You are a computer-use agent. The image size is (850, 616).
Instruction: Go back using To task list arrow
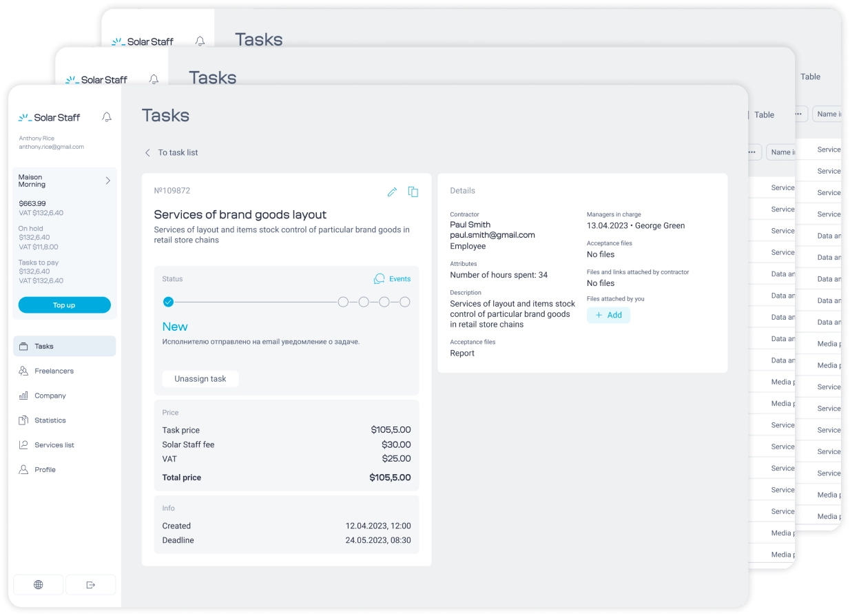[147, 152]
